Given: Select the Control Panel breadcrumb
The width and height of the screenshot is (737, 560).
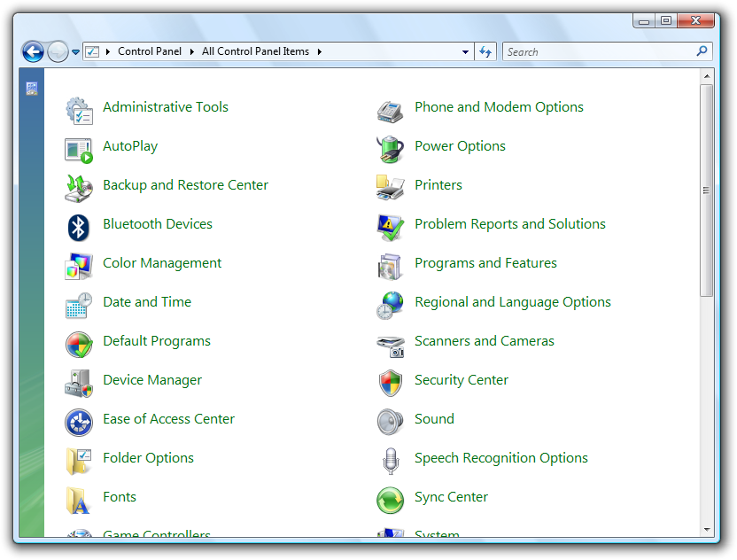Looking at the screenshot, I should 149,51.
